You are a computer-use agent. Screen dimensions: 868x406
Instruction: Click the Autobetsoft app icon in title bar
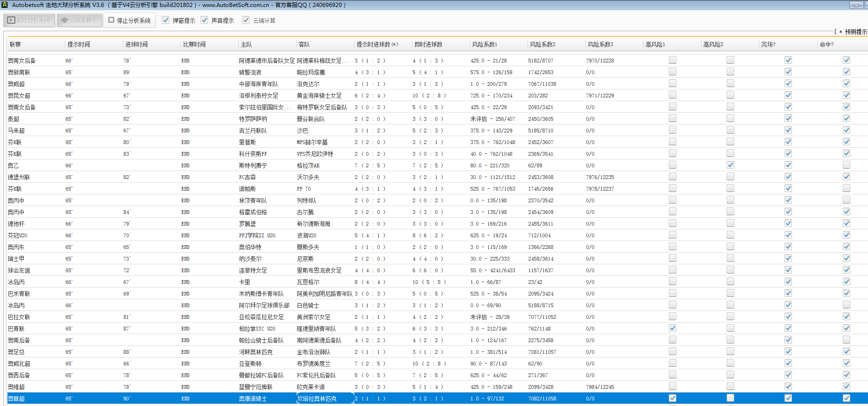[5, 5]
